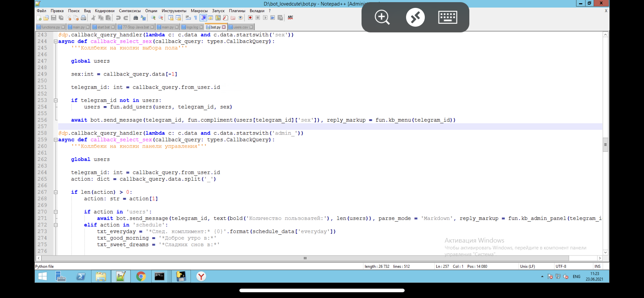Collapse fold at line 244 async def
Screen dimensions: 644x298
pos(56,41)
